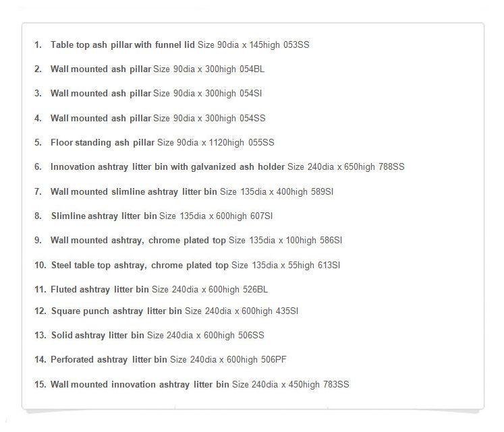Click Wall mounted ash pillar 054BL entry
Image resolution: width=504 pixels, height=432 pixels.
tap(150, 69)
